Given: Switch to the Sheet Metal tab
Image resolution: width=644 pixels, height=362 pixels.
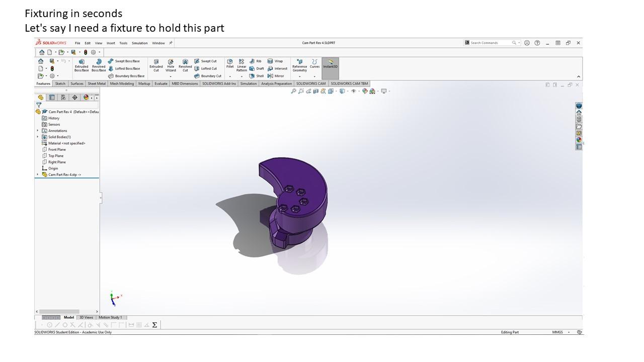Looking at the screenshot, I should [x=97, y=83].
